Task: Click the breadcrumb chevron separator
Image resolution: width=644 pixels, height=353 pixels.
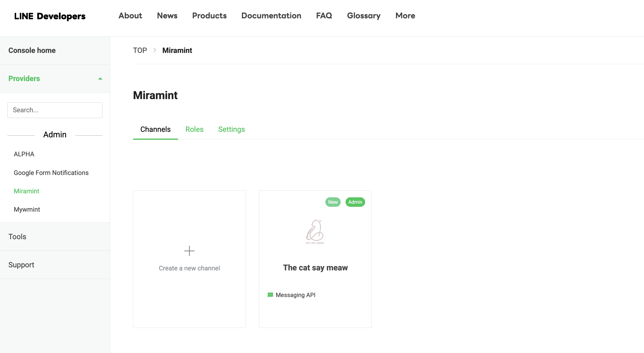Action: click(x=155, y=50)
